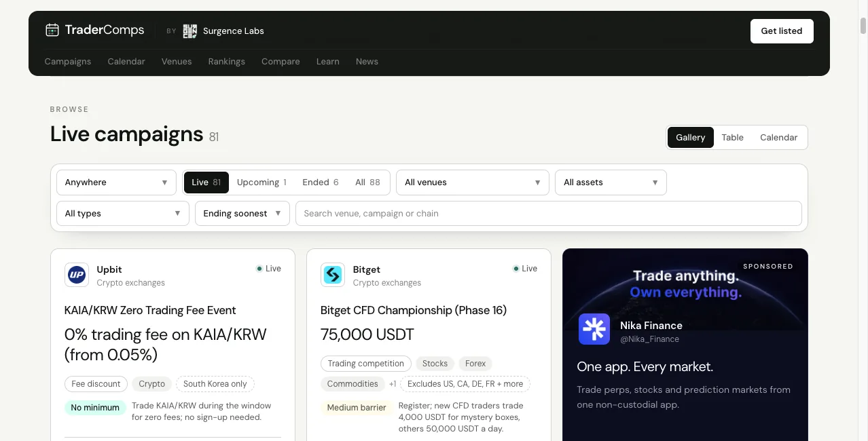Open the Calendar nav item
868x441 pixels.
tap(126, 62)
